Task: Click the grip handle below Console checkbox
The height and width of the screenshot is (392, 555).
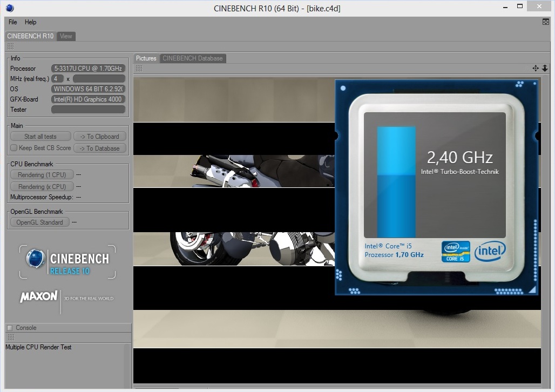Action: (11, 337)
